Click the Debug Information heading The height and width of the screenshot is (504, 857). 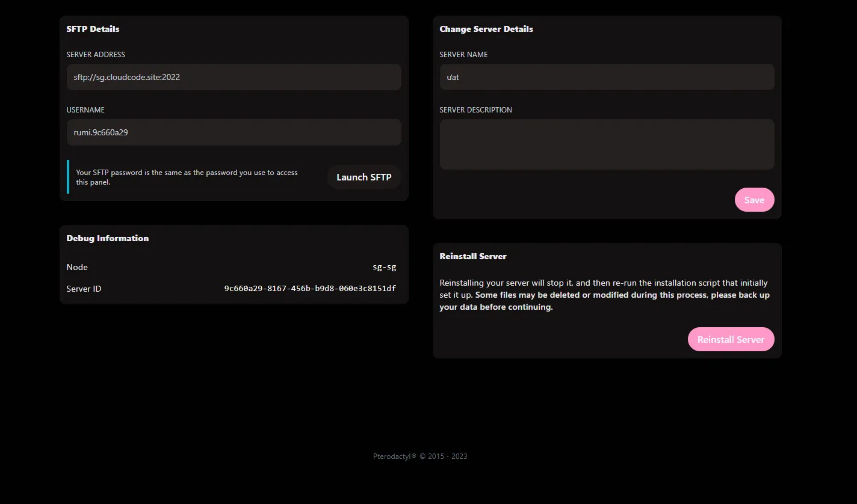click(107, 238)
